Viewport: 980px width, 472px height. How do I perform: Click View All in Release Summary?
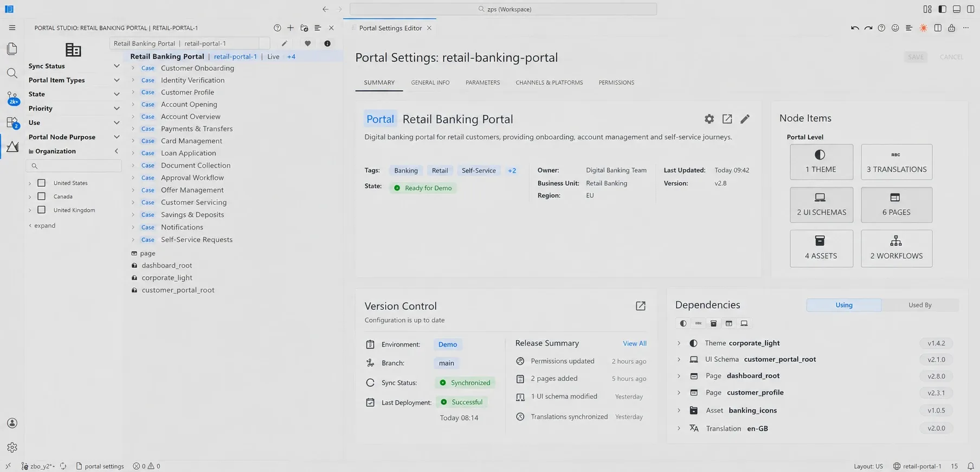coord(635,343)
